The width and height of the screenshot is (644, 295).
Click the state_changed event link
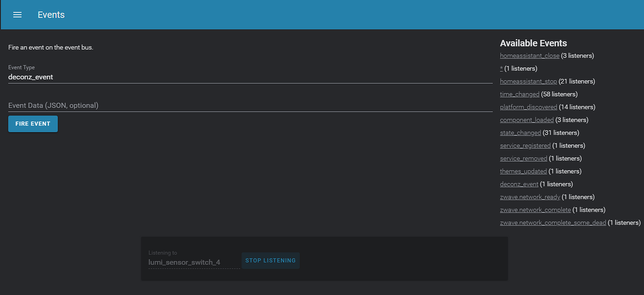coord(520,133)
